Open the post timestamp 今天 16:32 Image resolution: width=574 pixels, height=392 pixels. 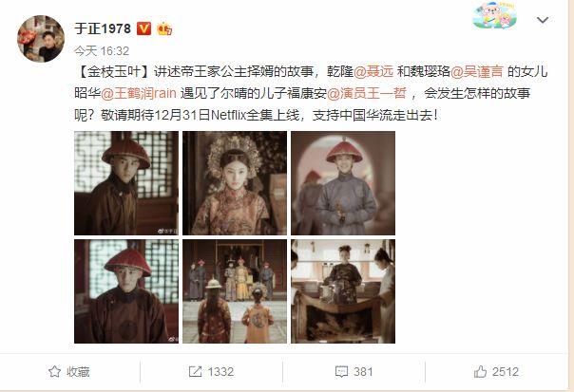(x=102, y=51)
